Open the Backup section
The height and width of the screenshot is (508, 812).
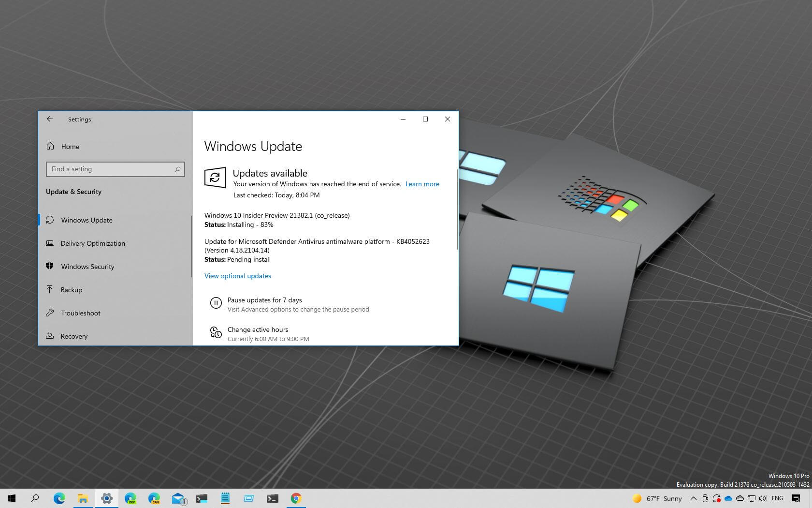(x=71, y=290)
